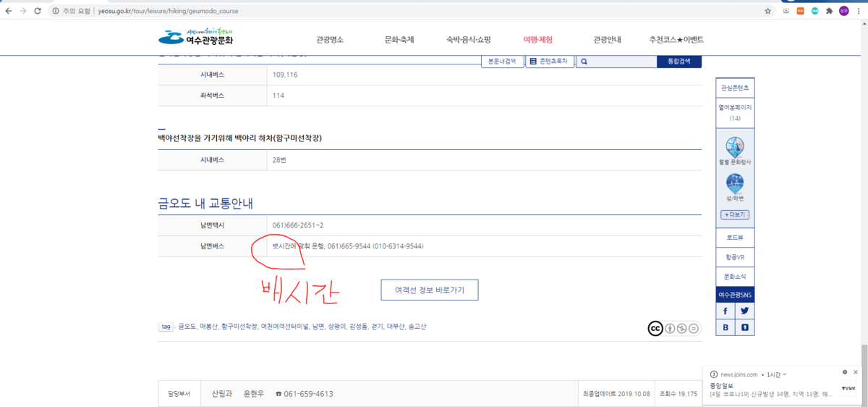Open notification settings gear icon

point(844,372)
